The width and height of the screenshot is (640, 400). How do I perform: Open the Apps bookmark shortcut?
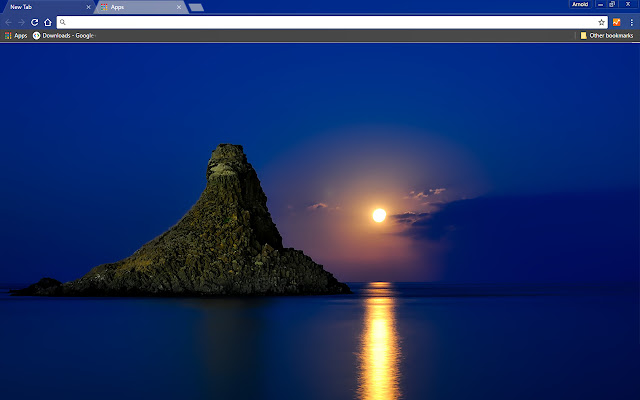pyautogui.click(x=16, y=36)
